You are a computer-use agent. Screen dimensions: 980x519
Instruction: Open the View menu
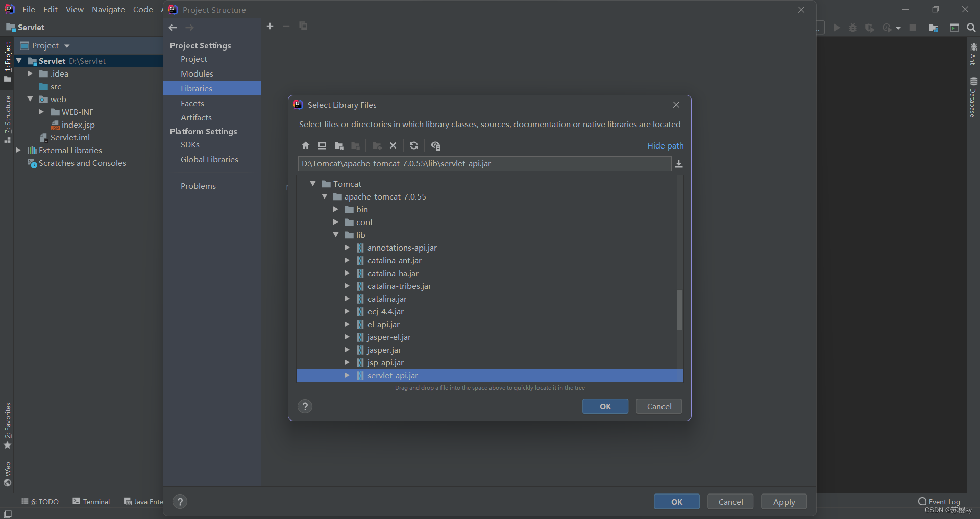[75, 10]
